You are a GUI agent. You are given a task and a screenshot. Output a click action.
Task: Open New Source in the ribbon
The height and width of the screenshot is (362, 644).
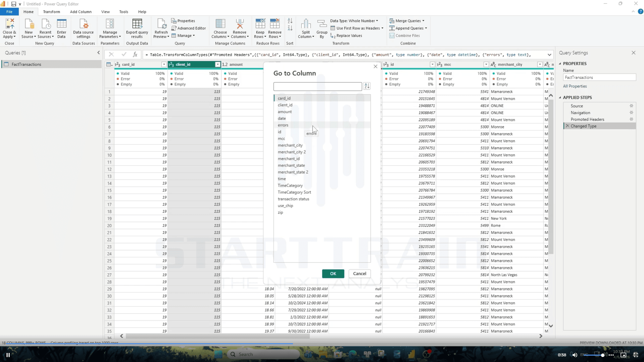click(29, 29)
